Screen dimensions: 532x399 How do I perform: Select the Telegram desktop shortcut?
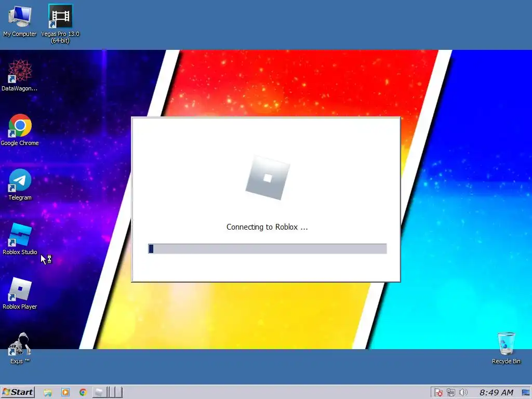click(x=20, y=184)
